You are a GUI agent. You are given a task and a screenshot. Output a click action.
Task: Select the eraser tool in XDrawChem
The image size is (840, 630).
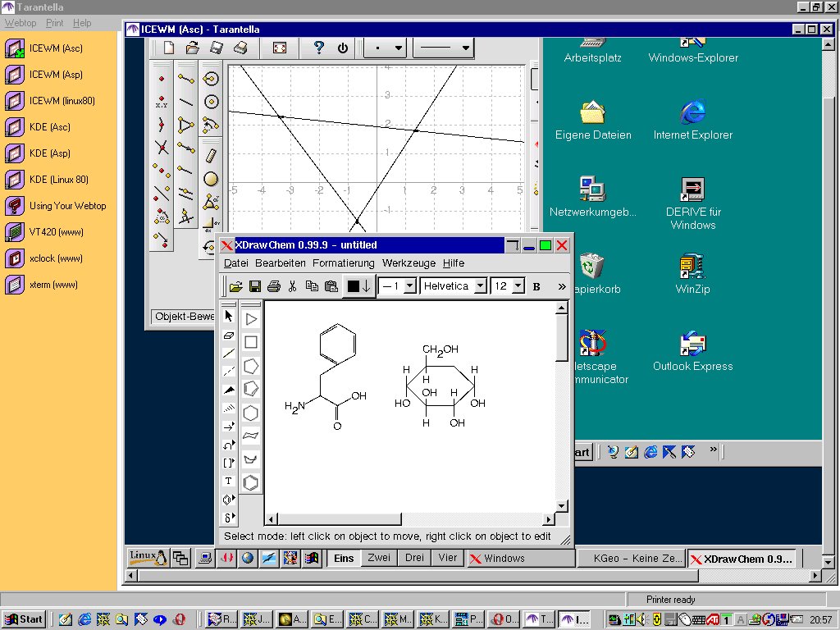pyautogui.click(x=229, y=336)
